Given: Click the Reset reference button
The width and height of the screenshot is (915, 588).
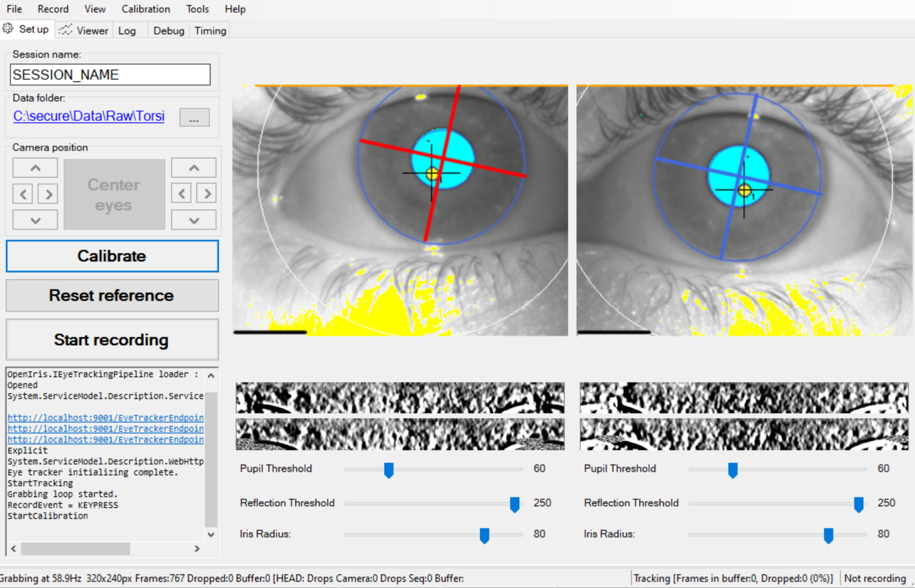Looking at the screenshot, I should (x=112, y=295).
